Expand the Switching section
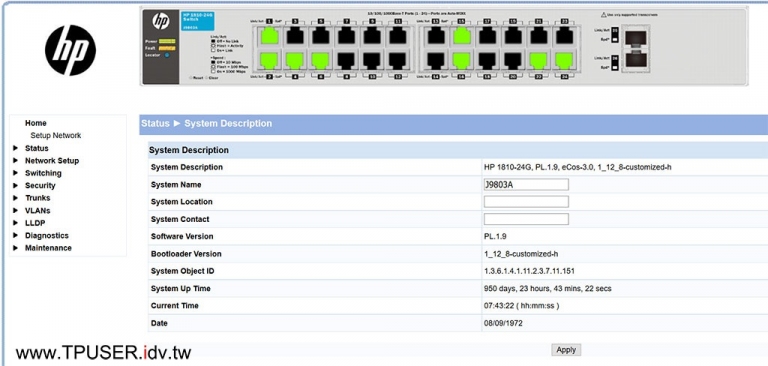 [43, 173]
